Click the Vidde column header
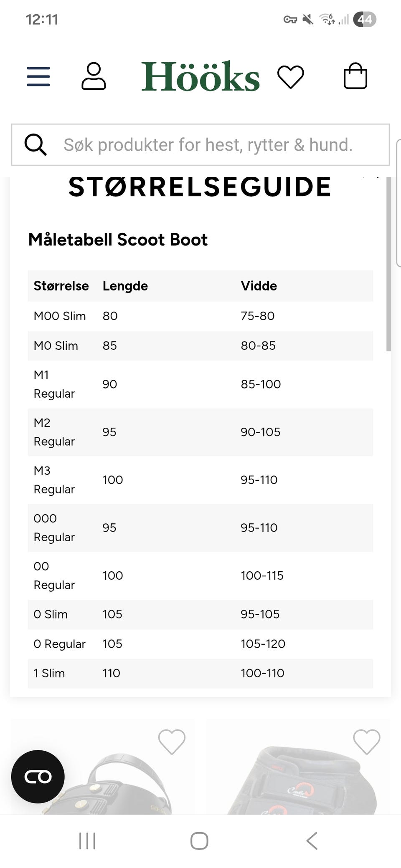Viewport: 401px width, 868px height. point(259,286)
